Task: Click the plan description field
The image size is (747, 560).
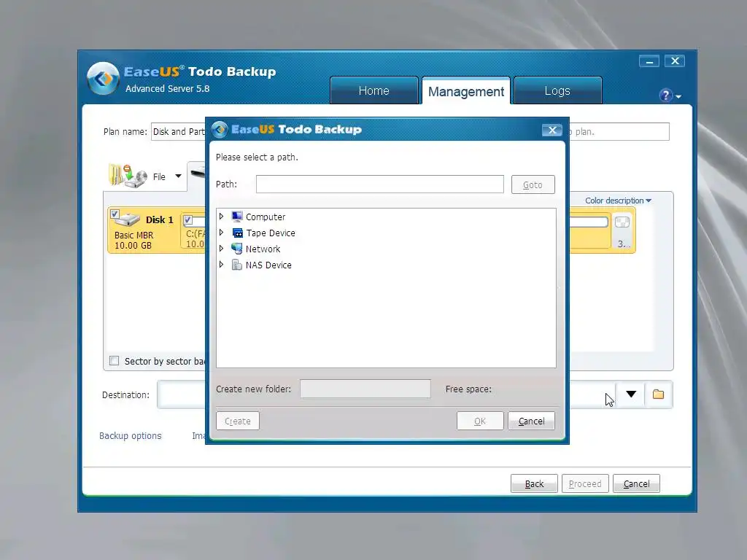Action: click(618, 132)
